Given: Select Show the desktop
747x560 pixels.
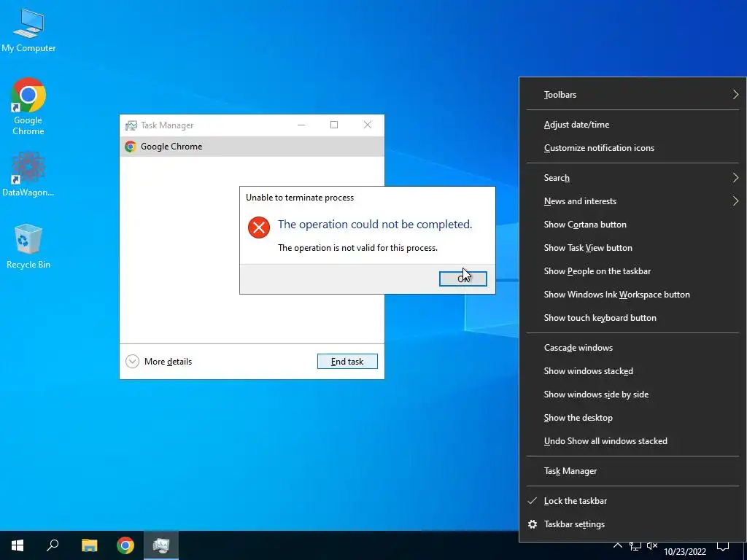Looking at the screenshot, I should (632, 418).
